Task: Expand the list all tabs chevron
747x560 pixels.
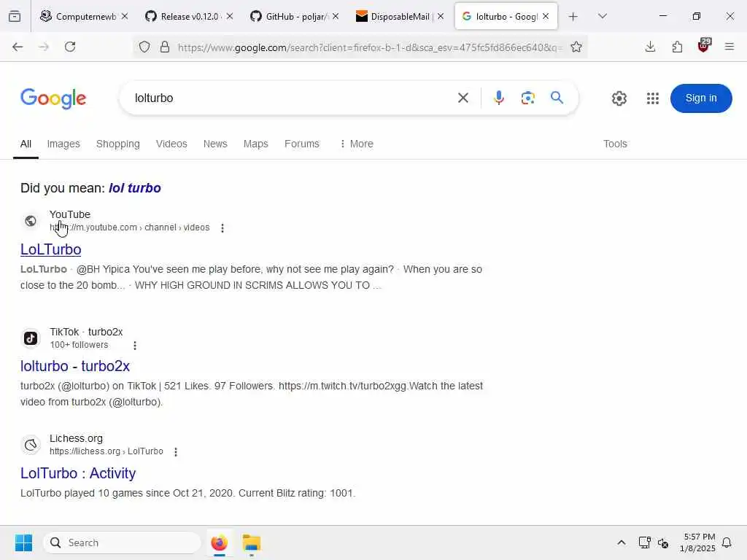Action: click(x=603, y=16)
